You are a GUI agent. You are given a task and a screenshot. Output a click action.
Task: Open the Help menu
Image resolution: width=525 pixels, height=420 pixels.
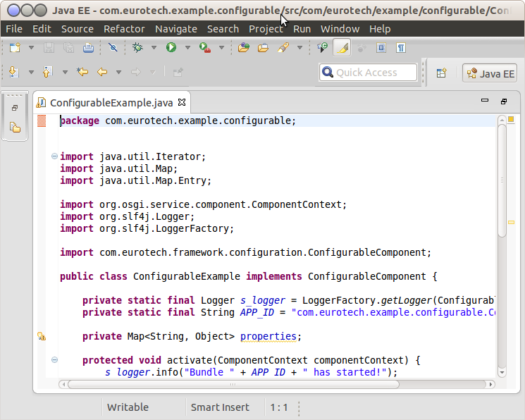click(380, 29)
